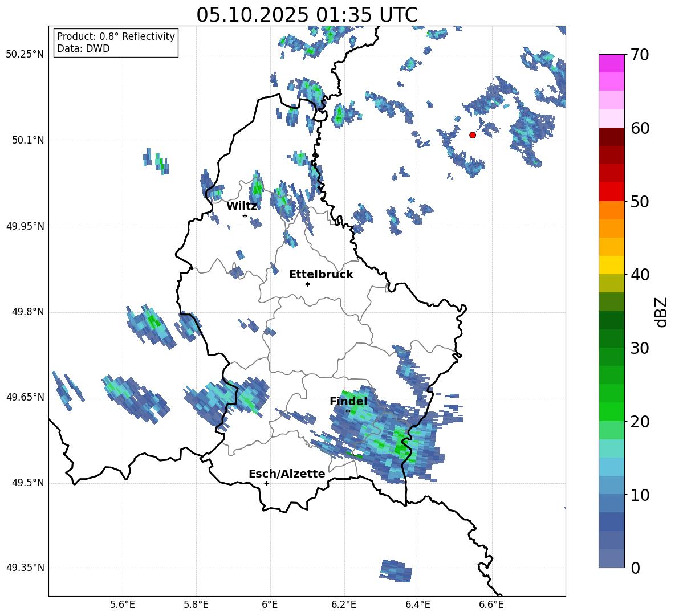Click the 70 tick label on colorbar
675x616 pixels.
click(640, 55)
